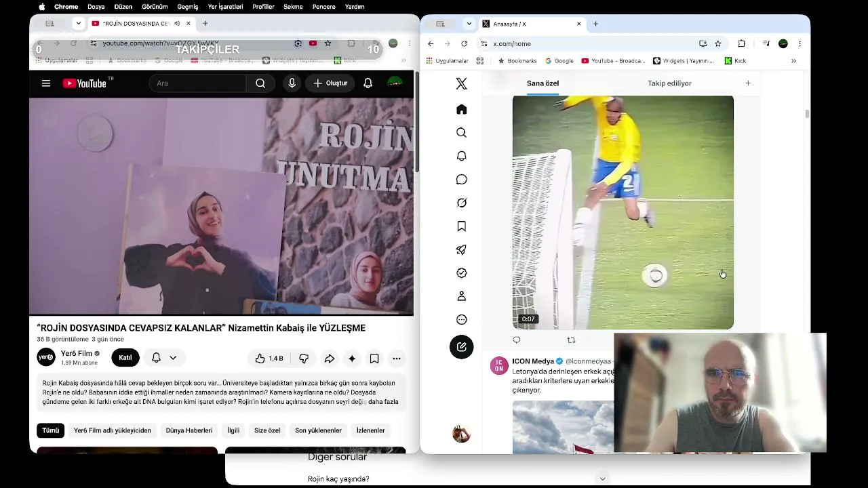Open the Kick bookmark in the X window
The image size is (868, 488).
pyautogui.click(x=735, y=60)
